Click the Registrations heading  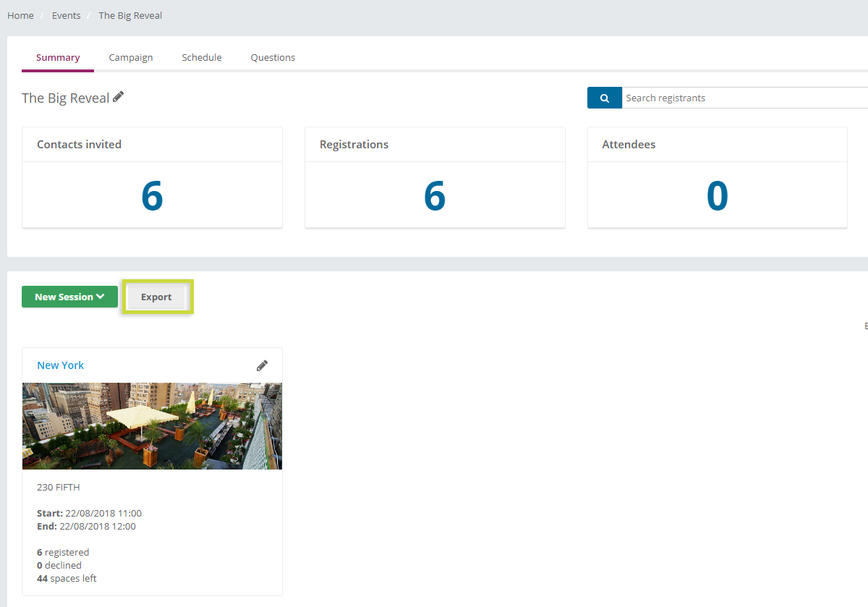coord(354,145)
